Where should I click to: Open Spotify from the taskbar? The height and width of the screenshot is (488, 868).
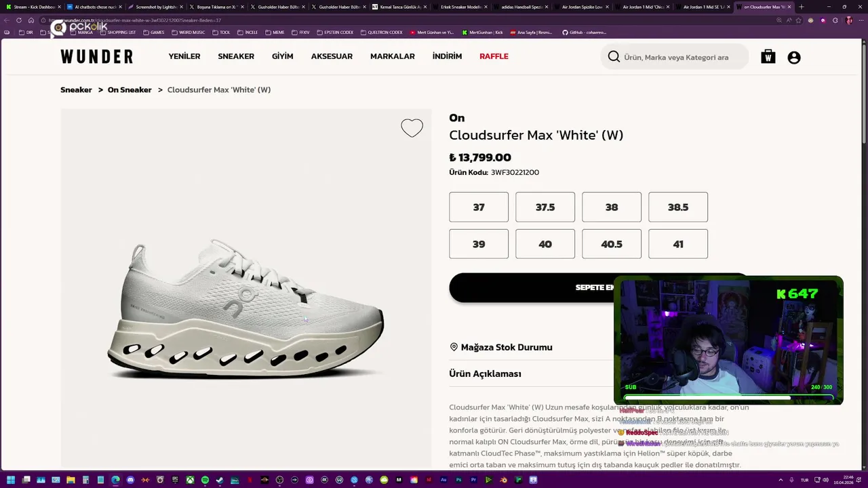click(x=205, y=480)
